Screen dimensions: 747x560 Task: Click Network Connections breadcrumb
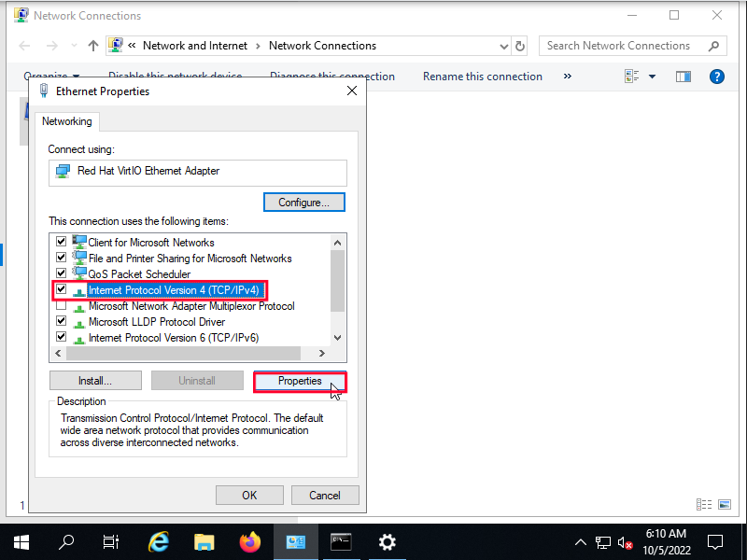322,46
